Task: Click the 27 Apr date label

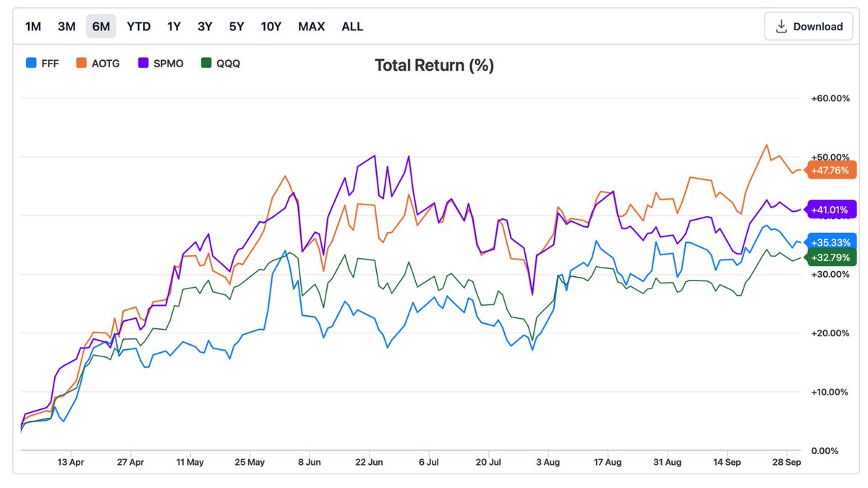Action: click(130, 461)
